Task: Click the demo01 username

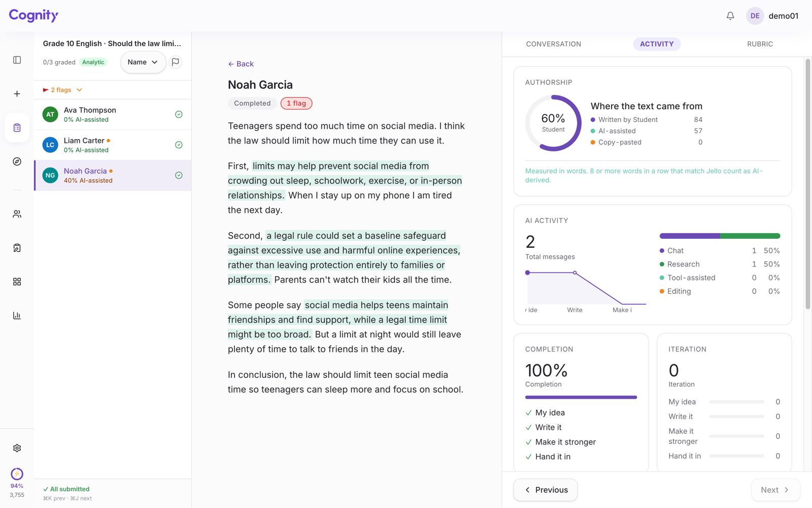Action: 783,16
